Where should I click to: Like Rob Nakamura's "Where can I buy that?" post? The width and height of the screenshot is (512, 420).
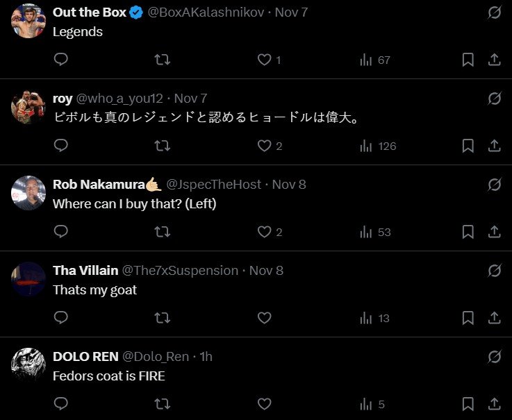[264, 233]
